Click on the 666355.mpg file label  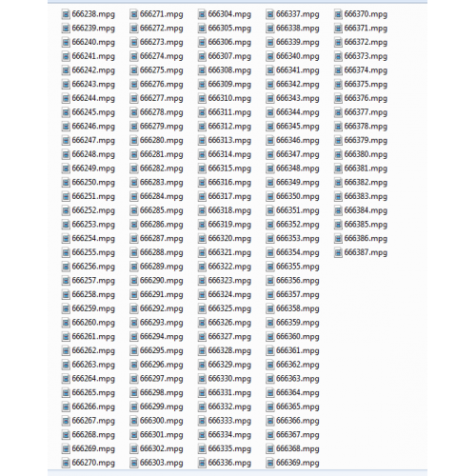tap(298, 267)
